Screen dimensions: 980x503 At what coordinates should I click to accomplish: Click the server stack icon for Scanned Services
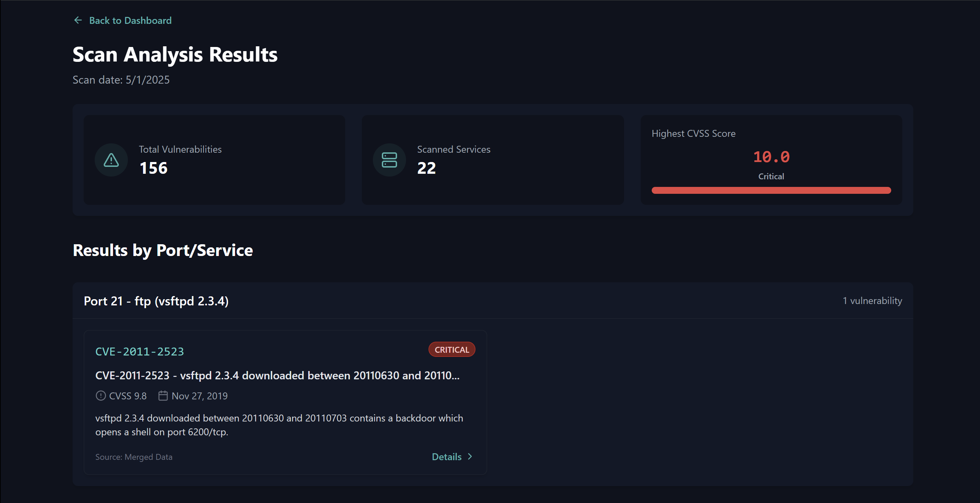coord(389,160)
